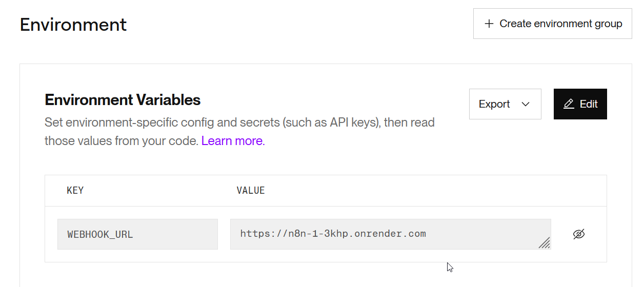Click the pencil icon on the Edit button
This screenshot has height=287, width=644.
[x=569, y=104]
